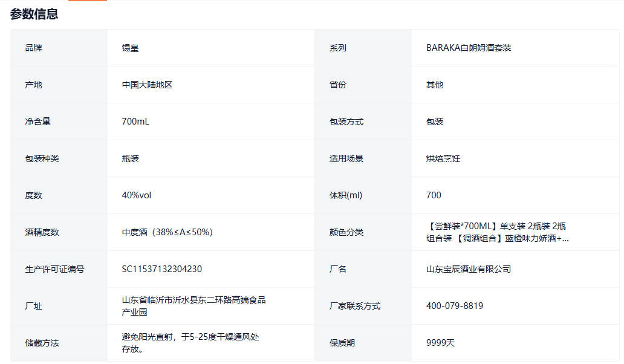The height and width of the screenshot is (364, 624).
Task: Click the 参数信息 section heading
Action: point(34,14)
